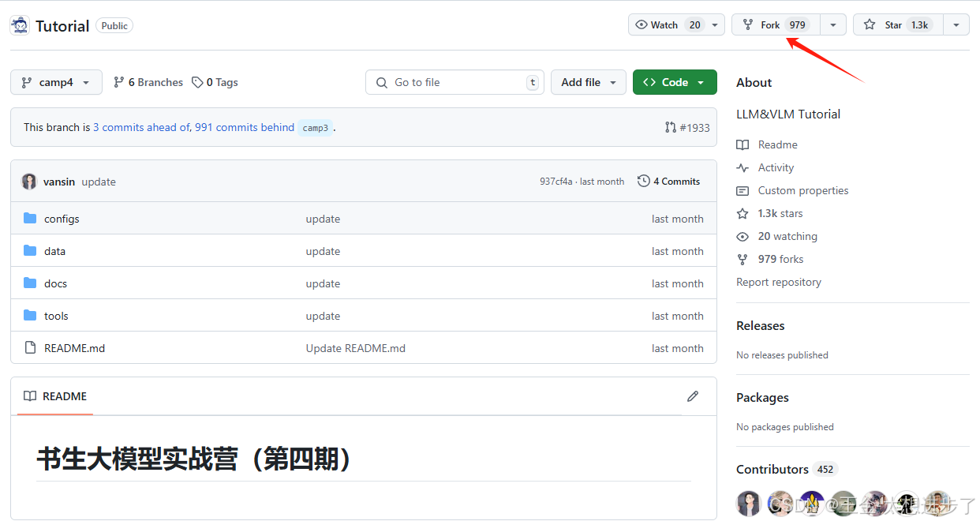Fork the repository with the Fork button
This screenshot has width=980, height=521.
tap(776, 24)
